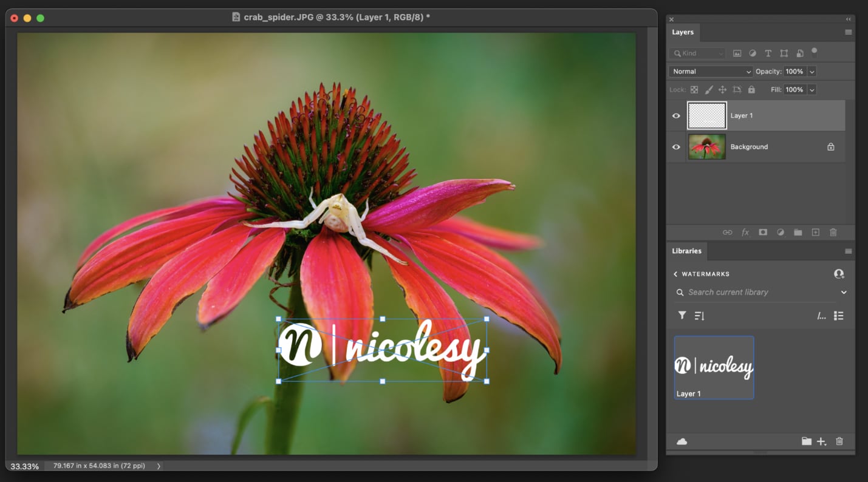Open the Add layer mask icon
Image resolution: width=868 pixels, height=482 pixels.
click(x=763, y=232)
